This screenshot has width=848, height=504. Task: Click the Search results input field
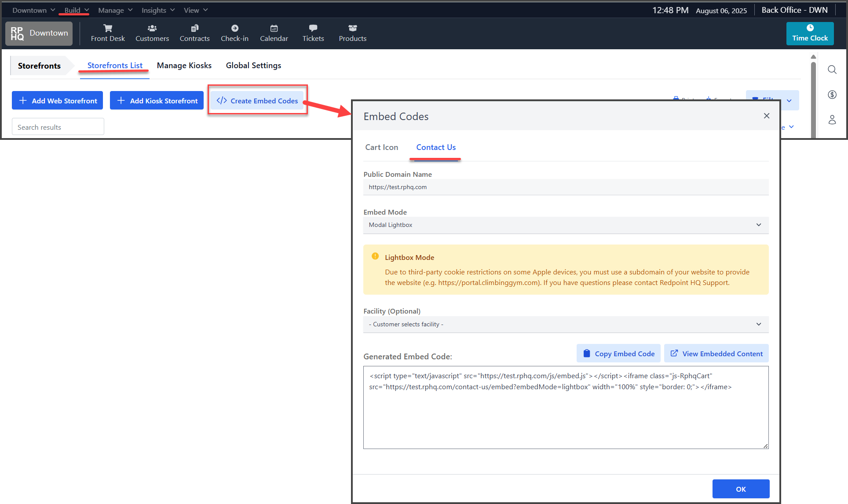coord(58,127)
